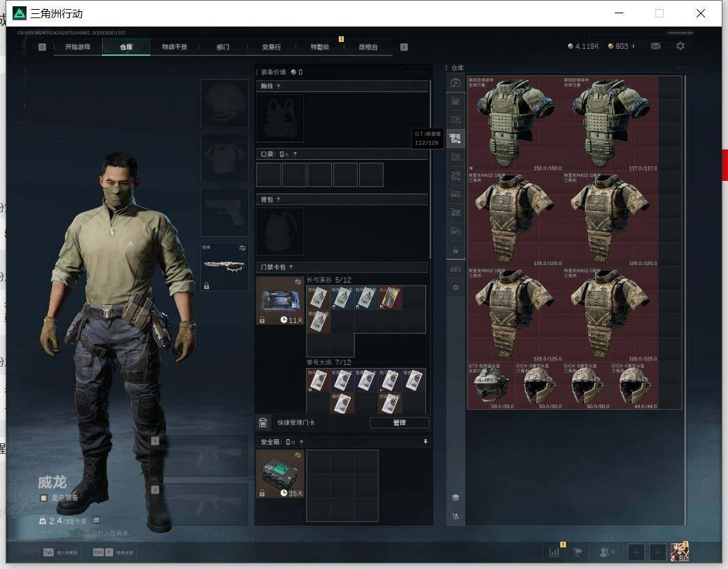728x569 pixels.
Task: Select the highlighted 112/128 warehouse container icon
Action: [455, 138]
